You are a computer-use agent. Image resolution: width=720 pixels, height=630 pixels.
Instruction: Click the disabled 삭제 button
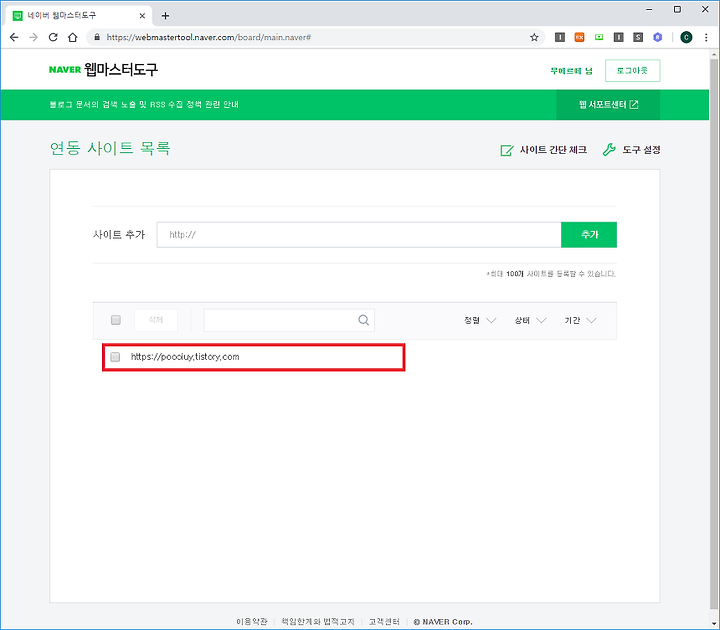[x=156, y=320]
